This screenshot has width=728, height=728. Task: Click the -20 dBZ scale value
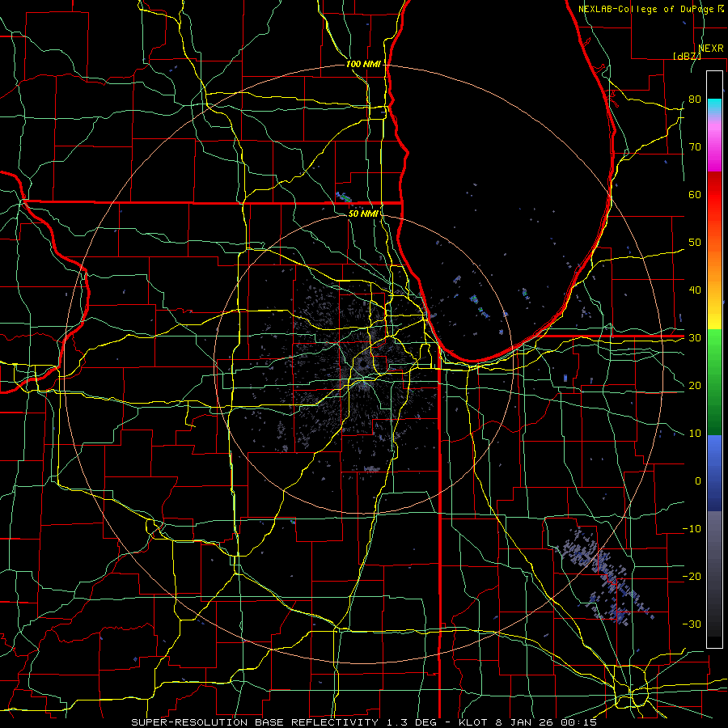[692, 576]
